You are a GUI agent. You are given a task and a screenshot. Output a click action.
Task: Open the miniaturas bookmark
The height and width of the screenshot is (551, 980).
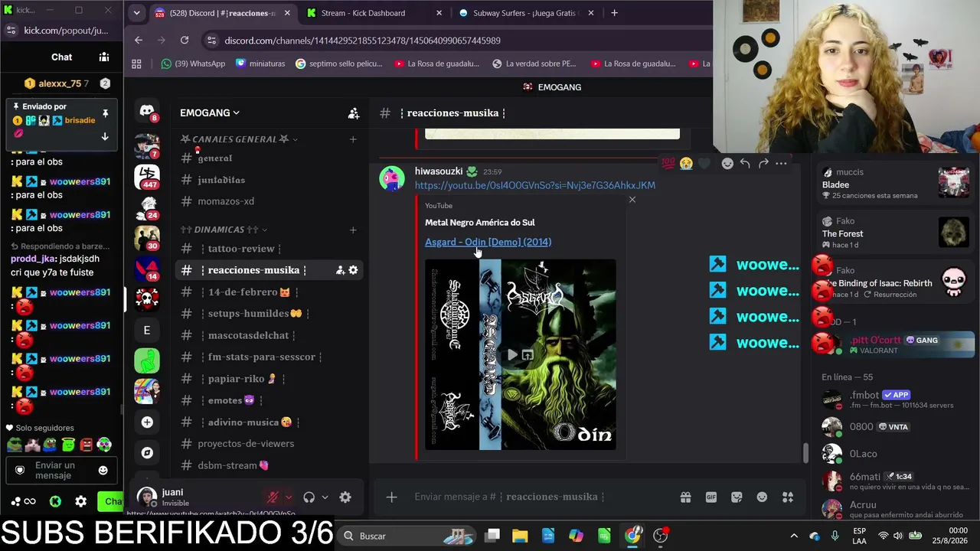(x=260, y=64)
